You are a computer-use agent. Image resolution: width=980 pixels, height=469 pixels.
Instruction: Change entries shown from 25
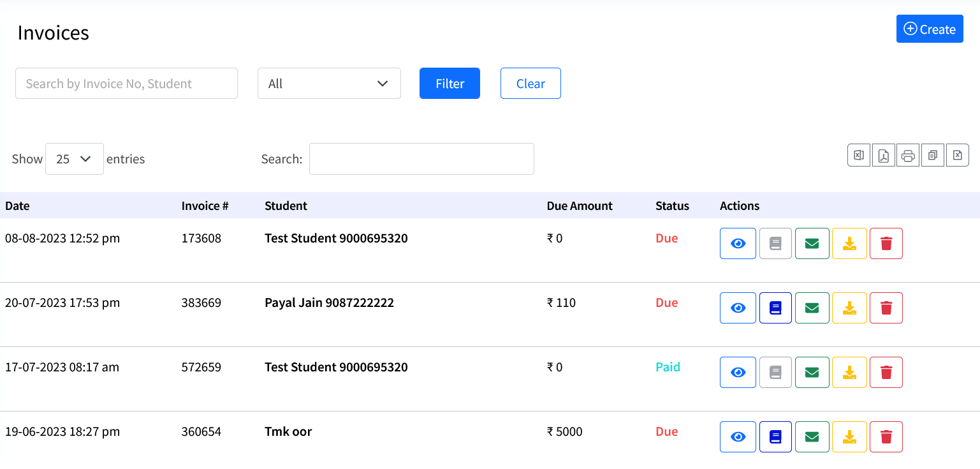74,158
